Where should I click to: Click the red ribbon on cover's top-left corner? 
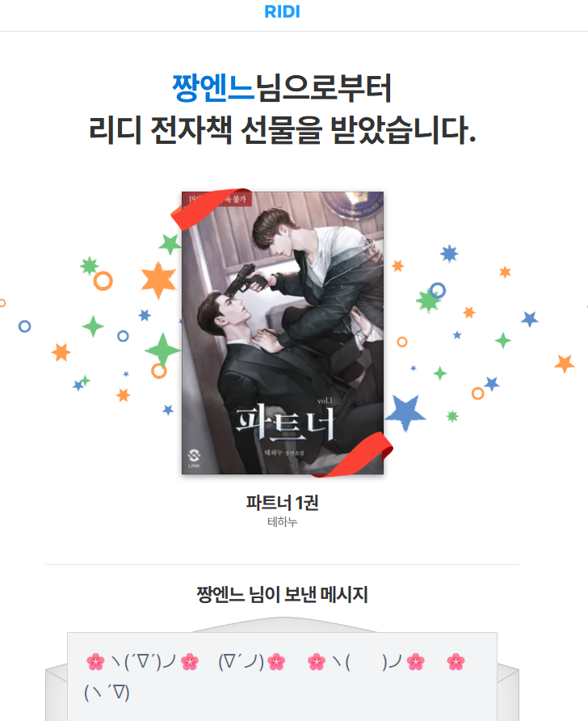(x=208, y=209)
